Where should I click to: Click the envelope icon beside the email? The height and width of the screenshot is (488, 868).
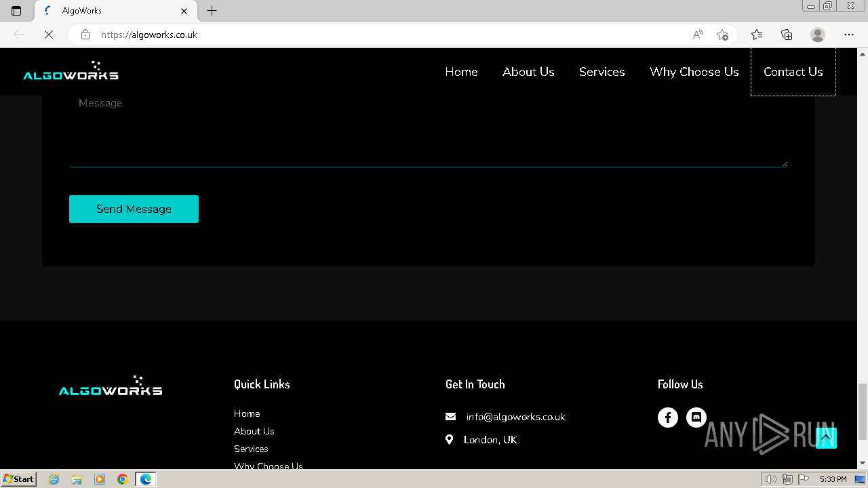click(450, 417)
